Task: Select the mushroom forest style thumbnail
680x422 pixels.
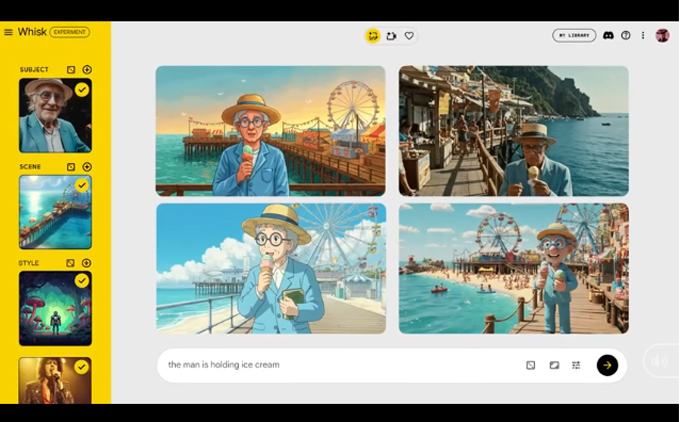Action: (55, 308)
